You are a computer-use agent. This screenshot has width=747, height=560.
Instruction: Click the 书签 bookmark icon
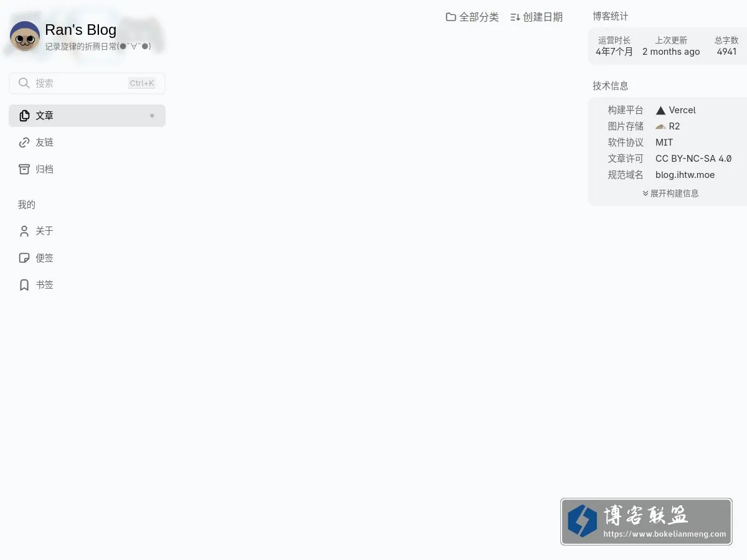(24, 285)
